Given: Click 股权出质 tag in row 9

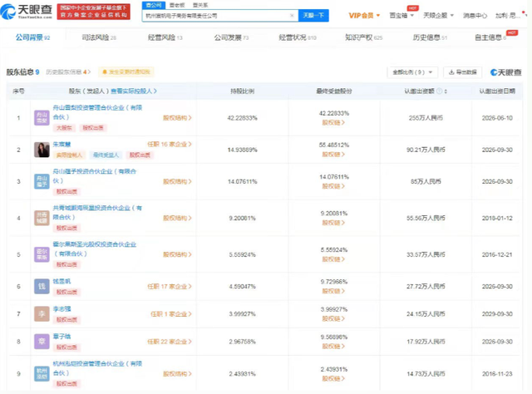Looking at the screenshot, I should (66, 384).
